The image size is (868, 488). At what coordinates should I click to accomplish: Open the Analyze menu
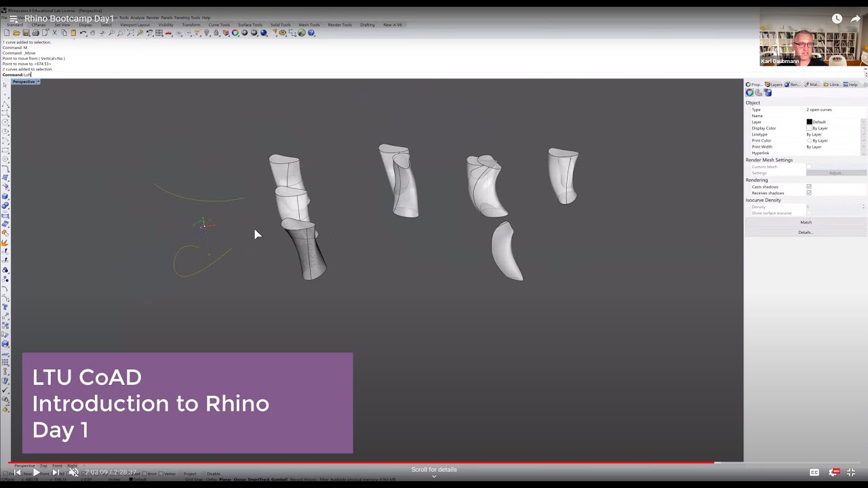pyautogui.click(x=138, y=18)
